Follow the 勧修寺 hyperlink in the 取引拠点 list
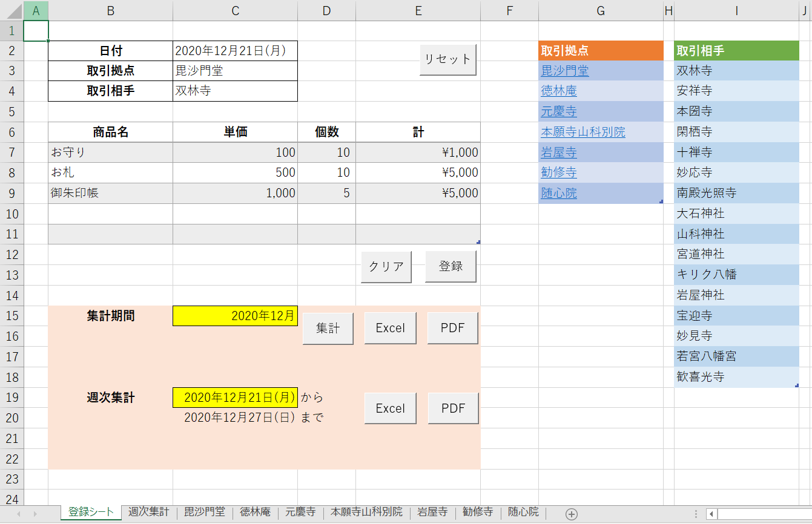This screenshot has height=524, width=812. point(558,172)
